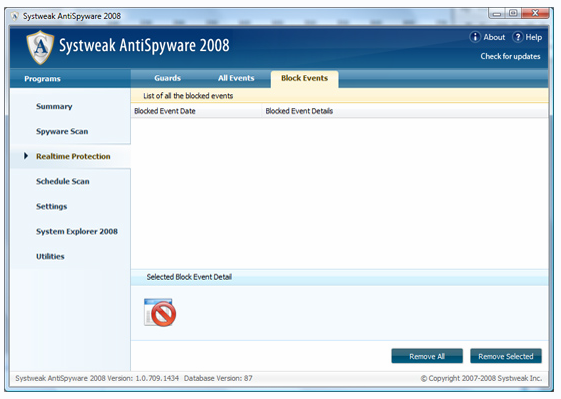Click the About info icon
Viewport: 561px width, 399px height.
coord(475,37)
